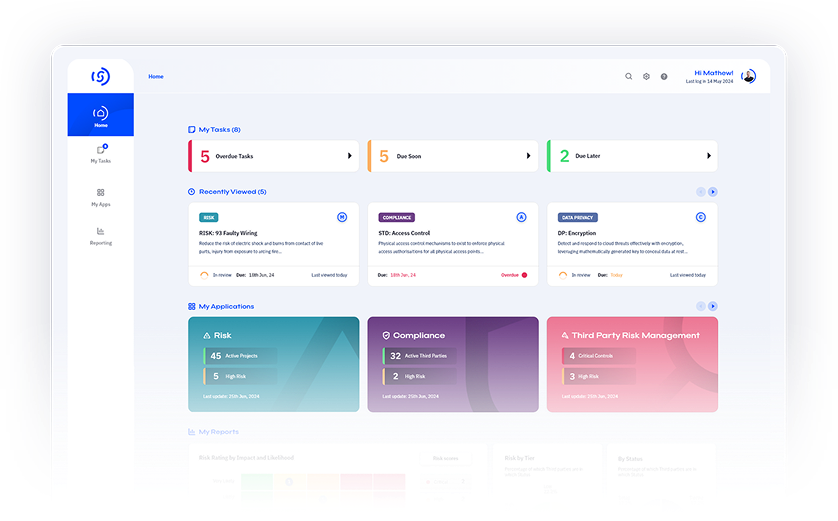The height and width of the screenshot is (521, 838).
Task: Open My Tasks in the sidebar
Action: click(x=101, y=153)
